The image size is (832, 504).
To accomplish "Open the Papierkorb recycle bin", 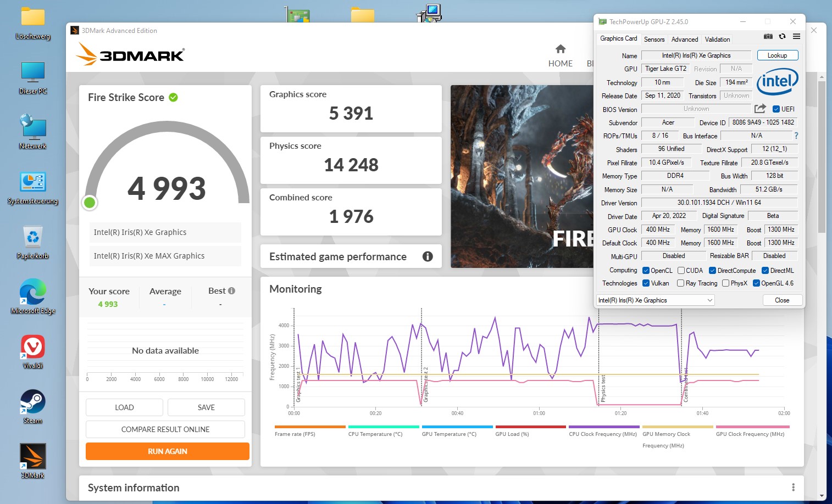I will (x=33, y=242).
